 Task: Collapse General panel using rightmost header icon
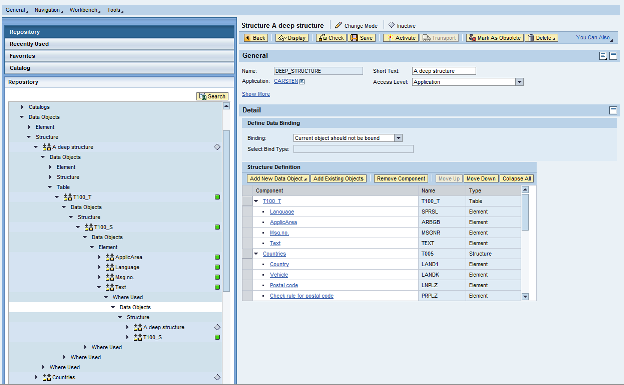tap(613, 56)
